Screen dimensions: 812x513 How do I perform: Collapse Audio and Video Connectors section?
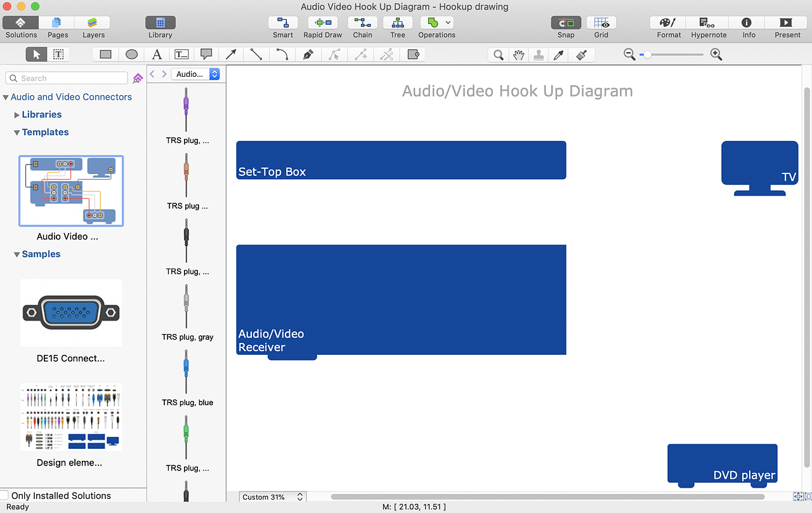coord(6,97)
